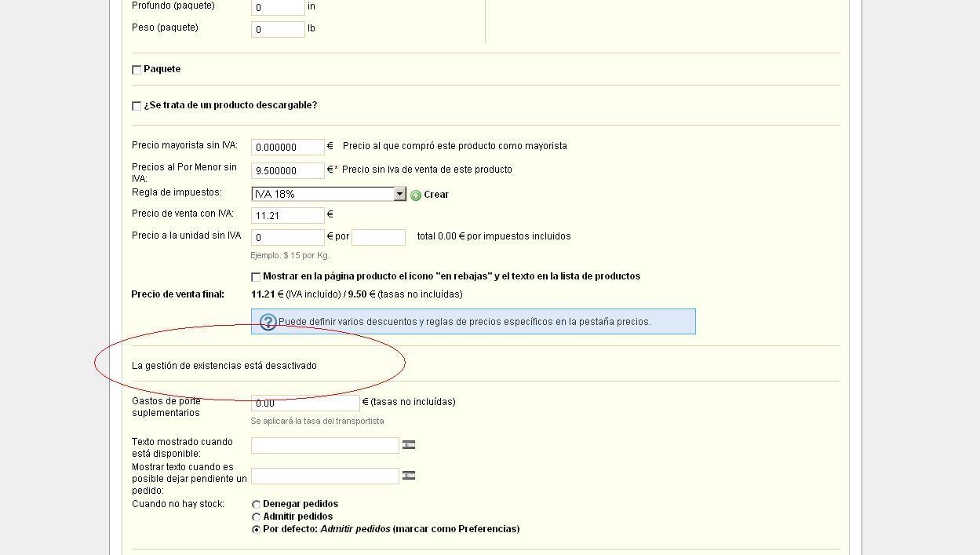Click Precios al Por Menor field
Image resolution: width=980 pixels, height=555 pixels.
click(288, 170)
